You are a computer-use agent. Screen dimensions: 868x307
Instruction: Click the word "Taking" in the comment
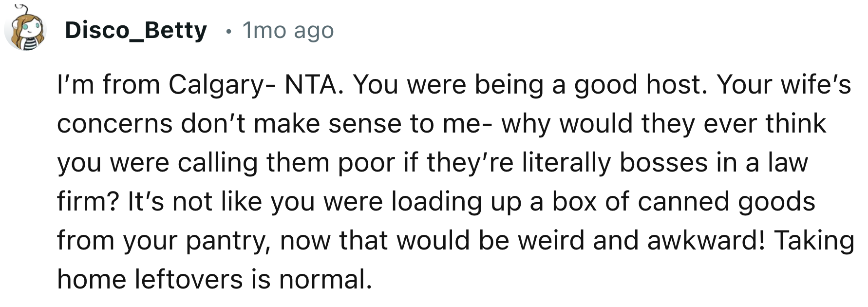click(814, 241)
